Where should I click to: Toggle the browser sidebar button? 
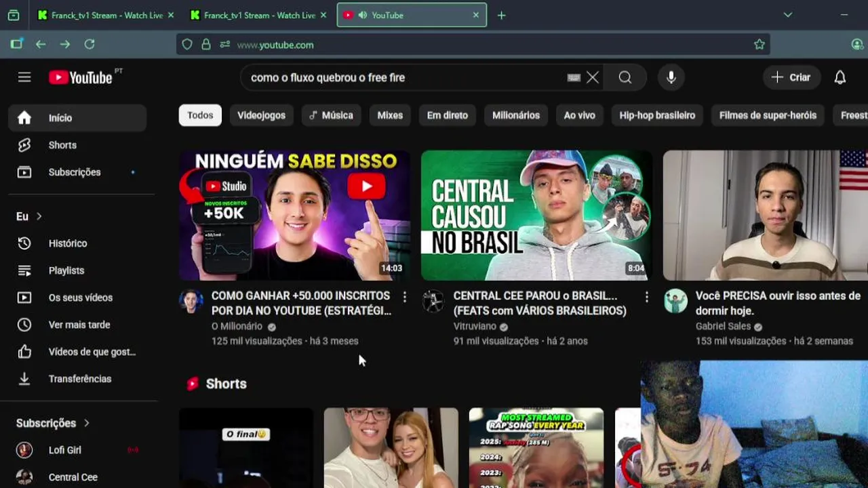[x=16, y=44]
